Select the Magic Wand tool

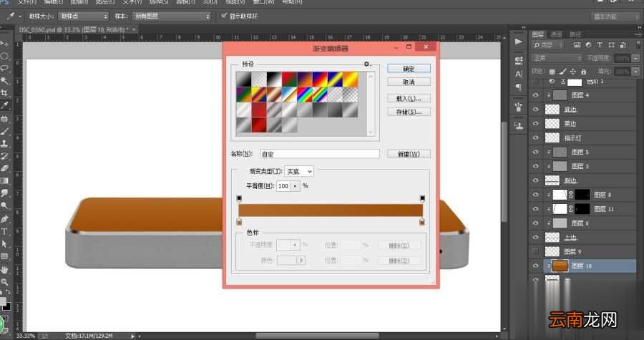[x=4, y=80]
